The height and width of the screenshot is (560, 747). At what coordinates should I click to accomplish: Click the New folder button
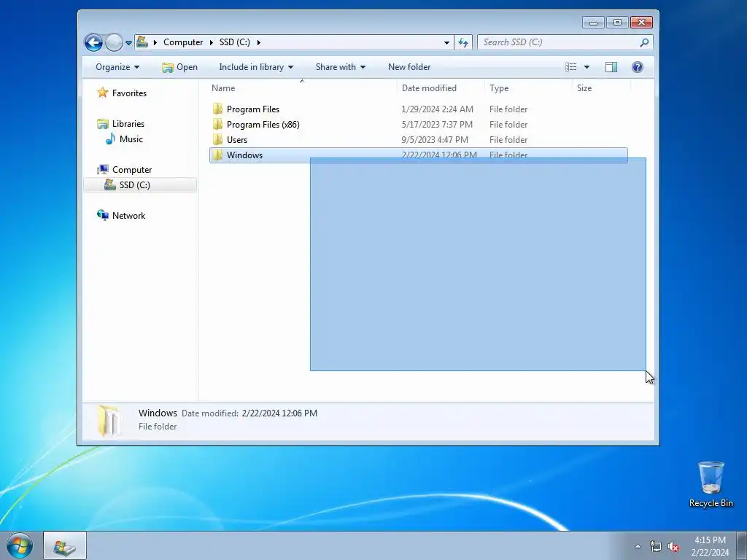tap(409, 67)
